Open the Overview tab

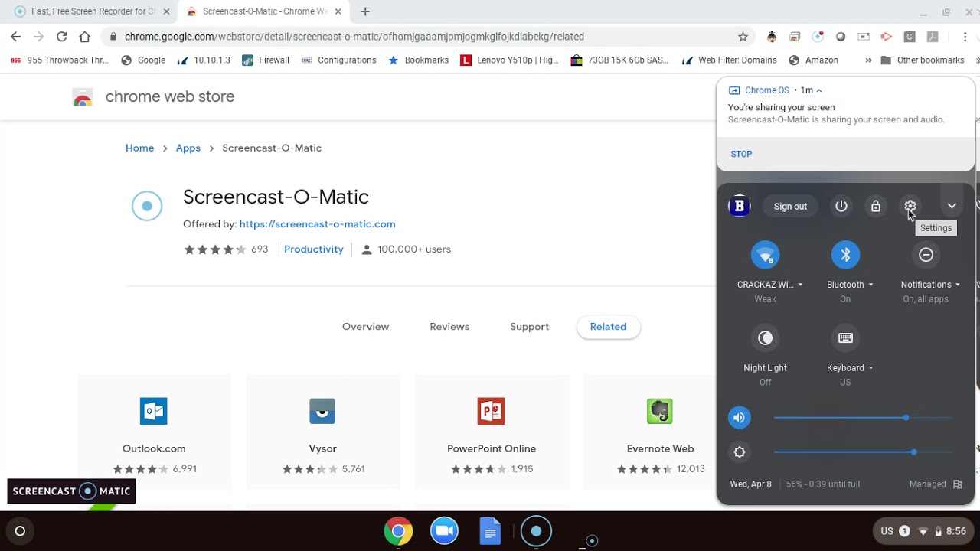tap(365, 327)
